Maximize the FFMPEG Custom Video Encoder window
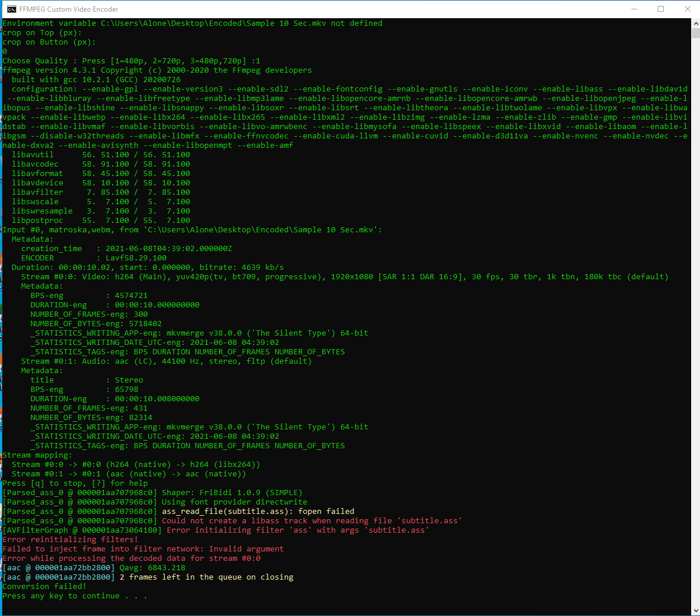Viewport: 700px width, 616px height. point(661,9)
